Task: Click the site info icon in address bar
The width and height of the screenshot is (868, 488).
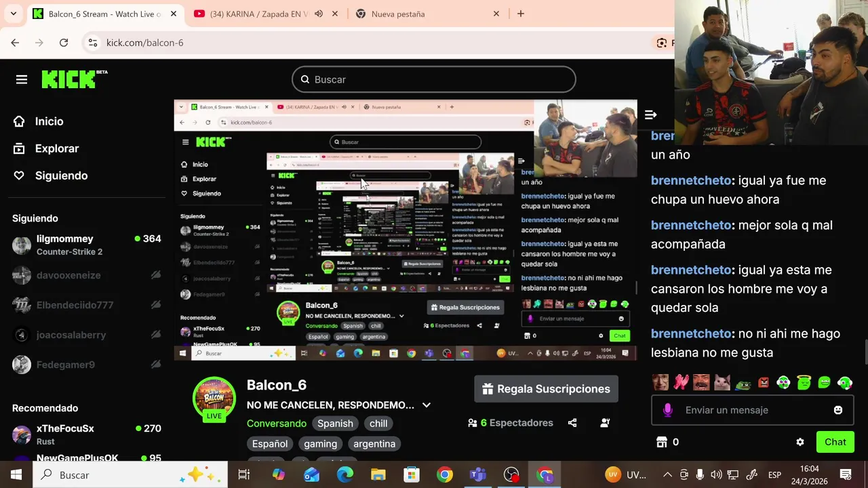Action: click(x=94, y=43)
